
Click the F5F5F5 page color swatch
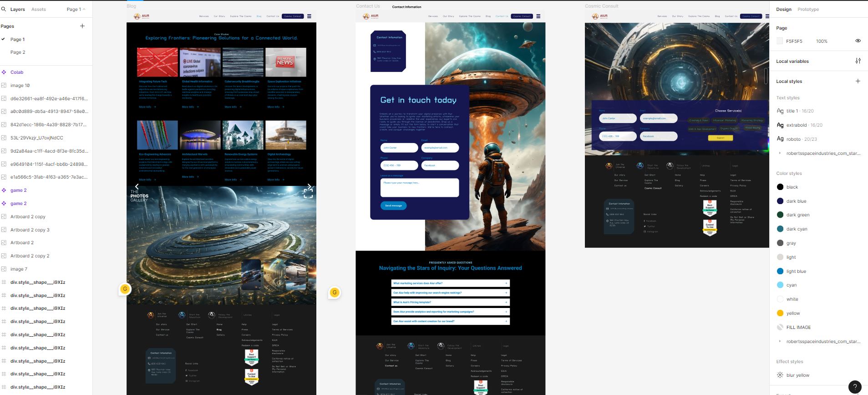pyautogui.click(x=780, y=41)
